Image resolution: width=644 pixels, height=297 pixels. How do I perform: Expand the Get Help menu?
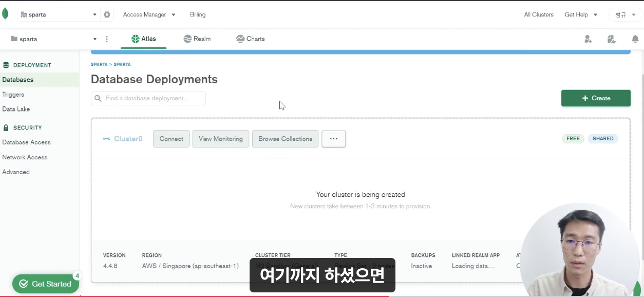pyautogui.click(x=581, y=14)
